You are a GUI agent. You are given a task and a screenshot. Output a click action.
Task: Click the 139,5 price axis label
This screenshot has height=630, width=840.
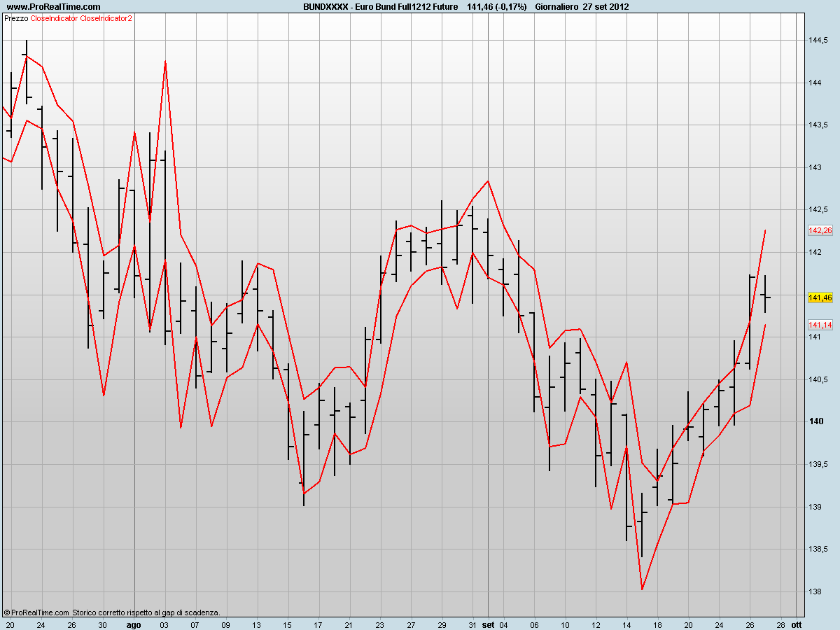pos(819,463)
